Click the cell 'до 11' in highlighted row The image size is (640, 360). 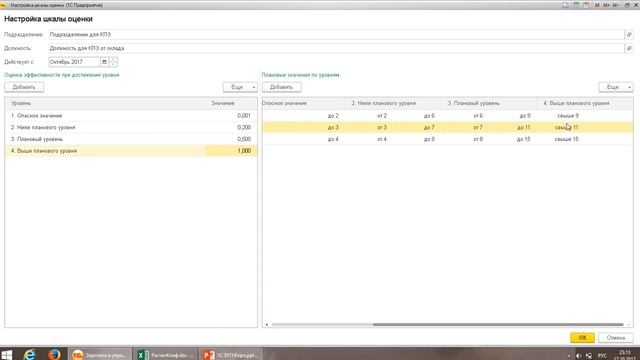click(524, 127)
